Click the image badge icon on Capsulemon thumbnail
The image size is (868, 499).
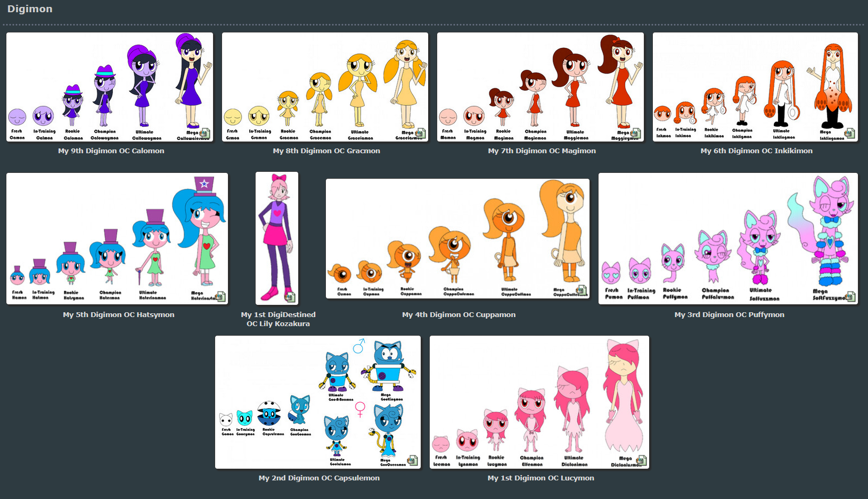tap(413, 460)
